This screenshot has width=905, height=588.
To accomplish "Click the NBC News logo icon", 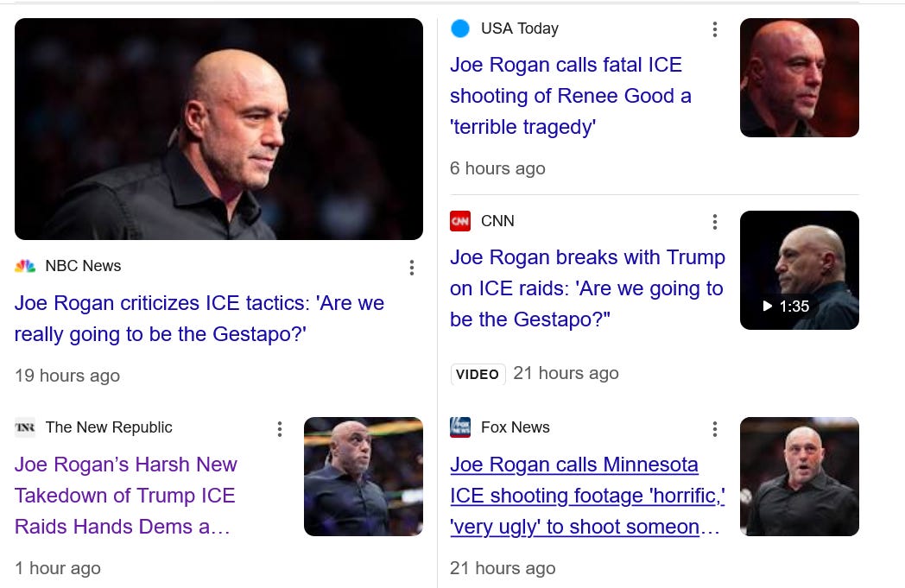I will 25,266.
